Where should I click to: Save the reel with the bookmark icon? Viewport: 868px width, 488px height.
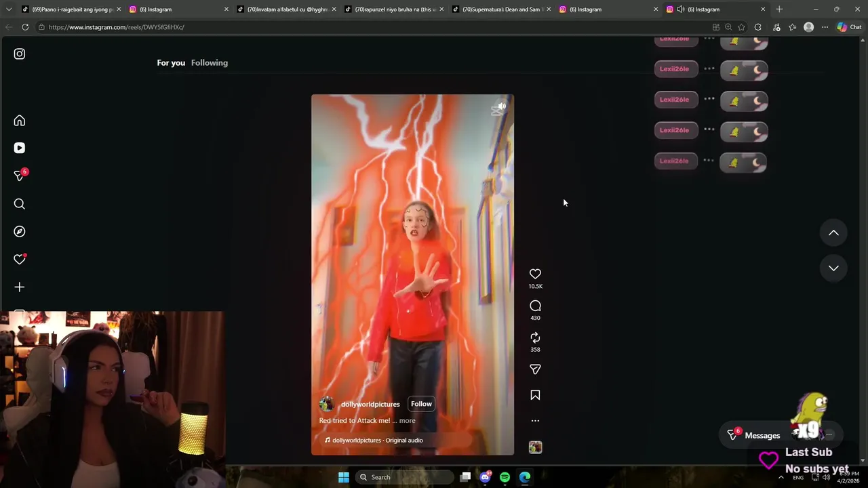[535, 395]
